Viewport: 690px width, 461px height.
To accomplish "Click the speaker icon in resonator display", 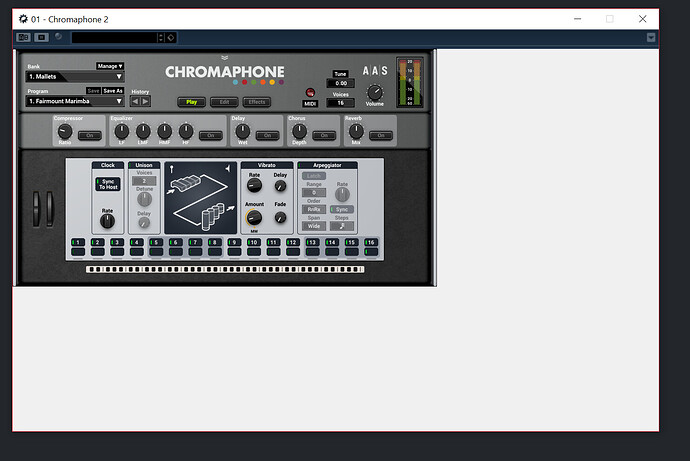I will click(x=228, y=168).
